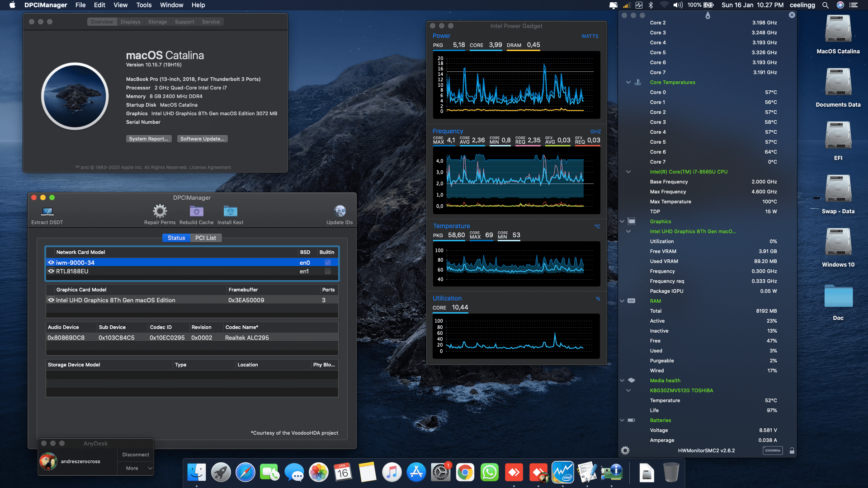The image size is (868, 488).
Task: Click the eye icon beside RTL8188EU
Action: pos(51,271)
